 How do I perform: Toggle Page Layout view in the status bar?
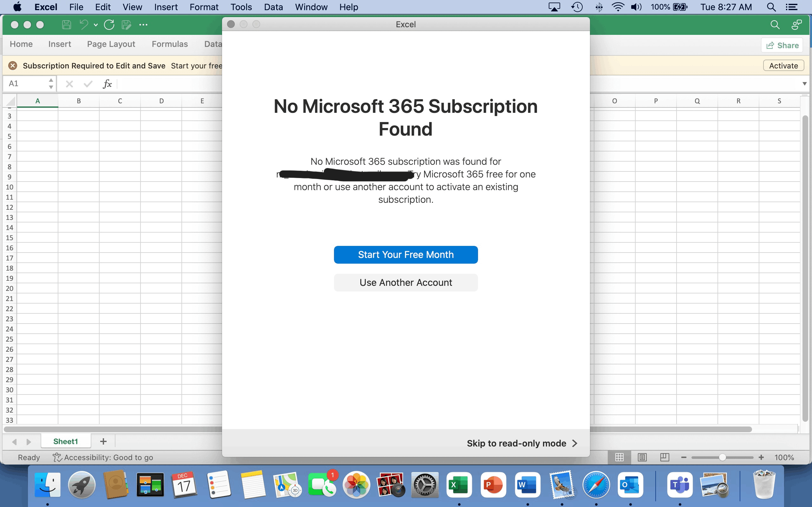[642, 457]
